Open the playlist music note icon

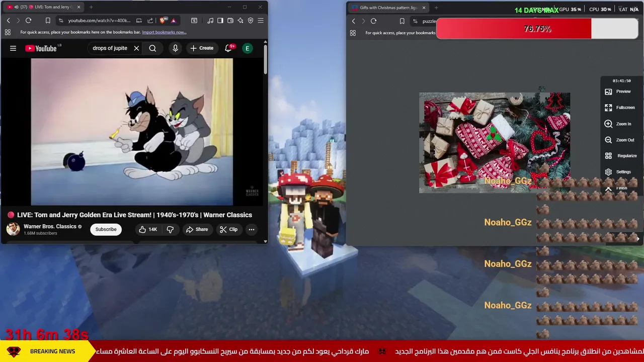pyautogui.click(x=210, y=21)
